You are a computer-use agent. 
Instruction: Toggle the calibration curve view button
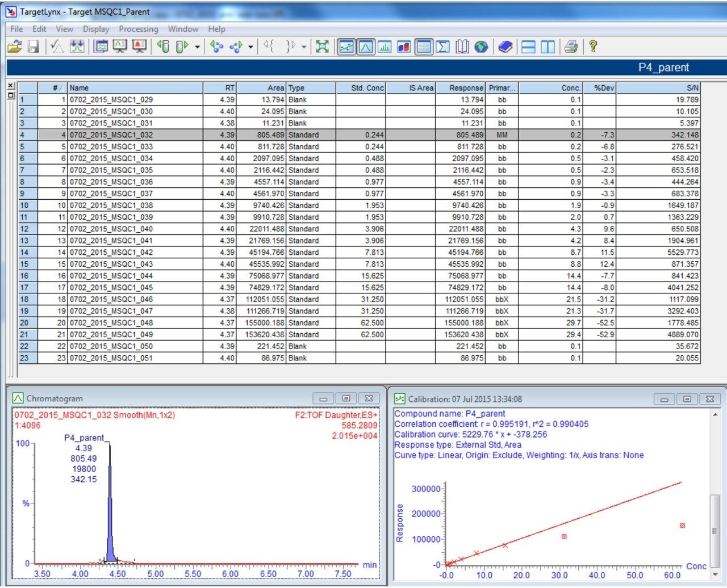coord(346,47)
